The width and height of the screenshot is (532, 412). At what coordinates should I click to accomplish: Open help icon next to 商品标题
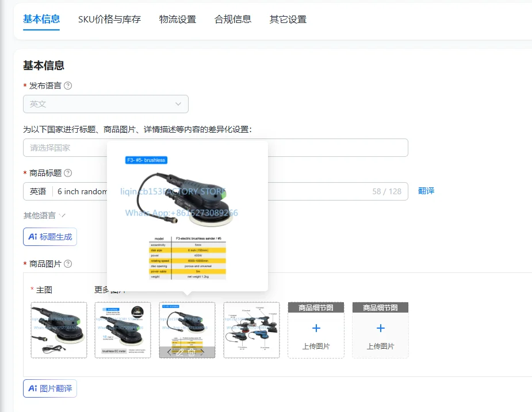68,173
